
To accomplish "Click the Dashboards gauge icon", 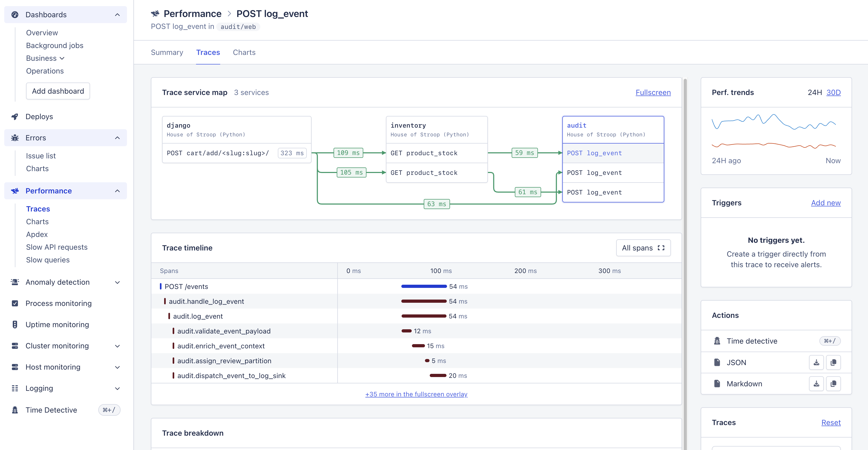I will [x=15, y=15].
